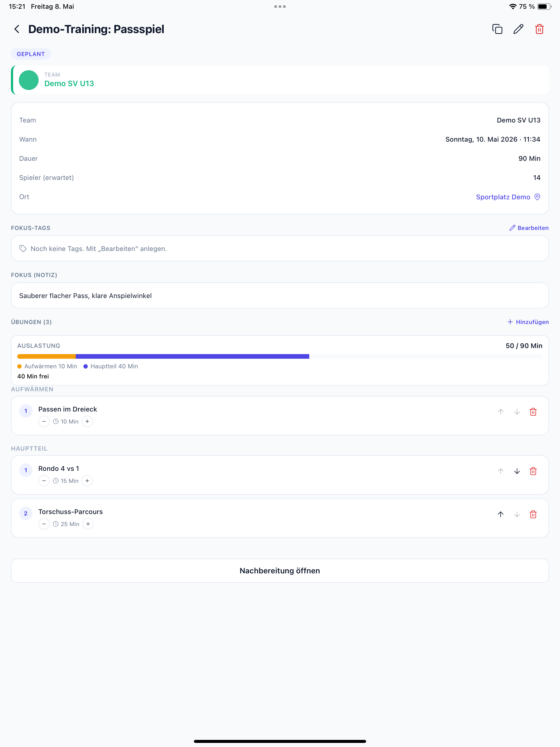The image size is (560, 747).
Task: Delete the Torschuss-Parcours exercise
Action: tap(533, 515)
